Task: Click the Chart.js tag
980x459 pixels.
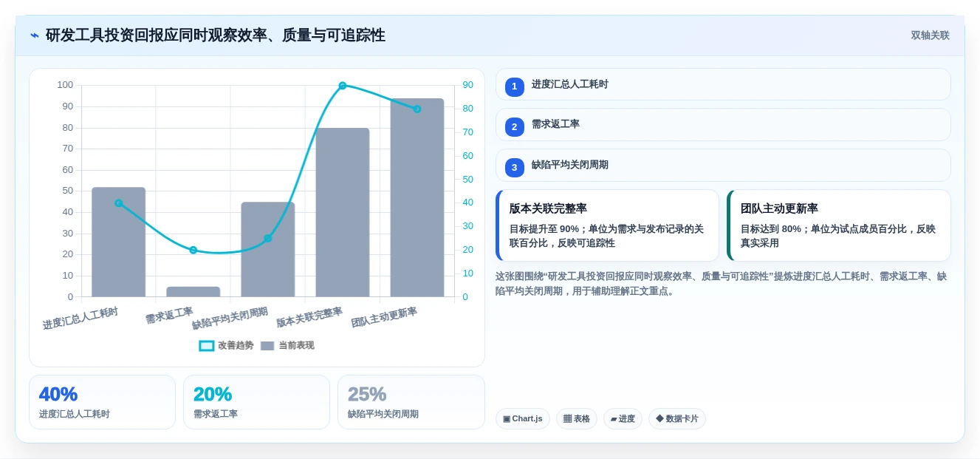Action: pos(523,418)
